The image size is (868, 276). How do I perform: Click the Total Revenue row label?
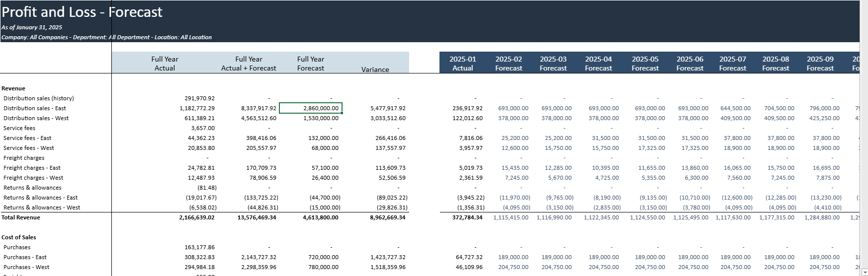click(x=21, y=217)
